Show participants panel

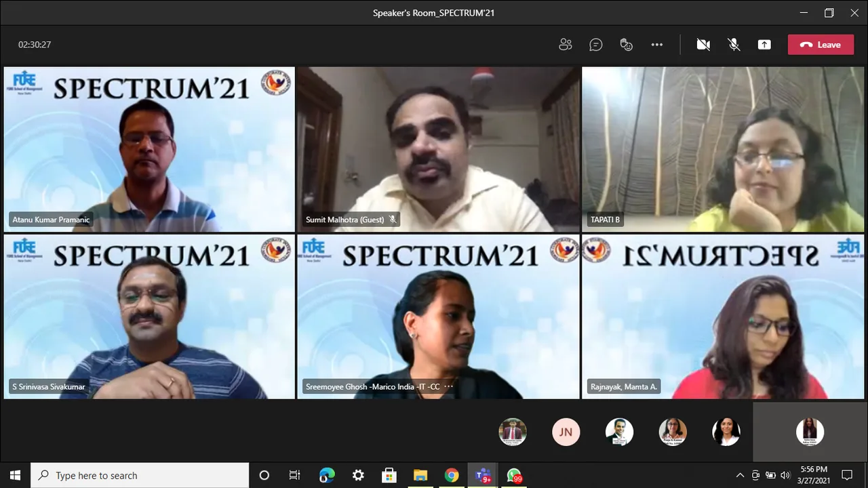click(566, 45)
